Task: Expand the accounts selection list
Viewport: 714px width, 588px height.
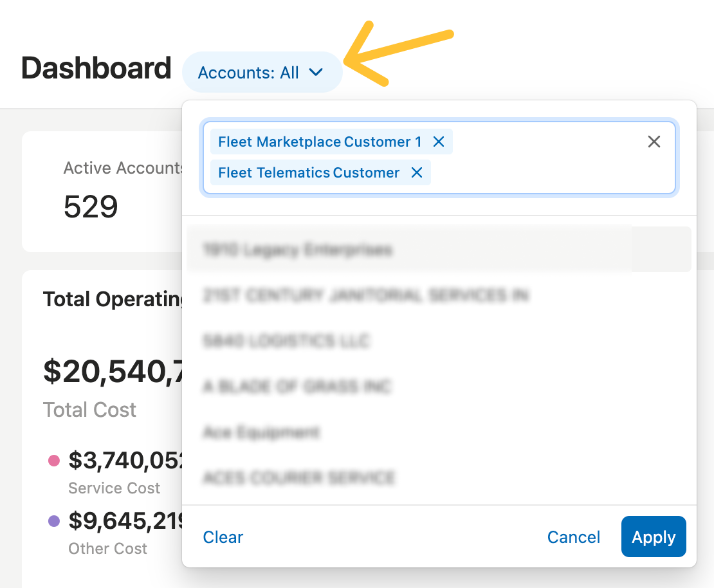Action: pyautogui.click(x=262, y=72)
